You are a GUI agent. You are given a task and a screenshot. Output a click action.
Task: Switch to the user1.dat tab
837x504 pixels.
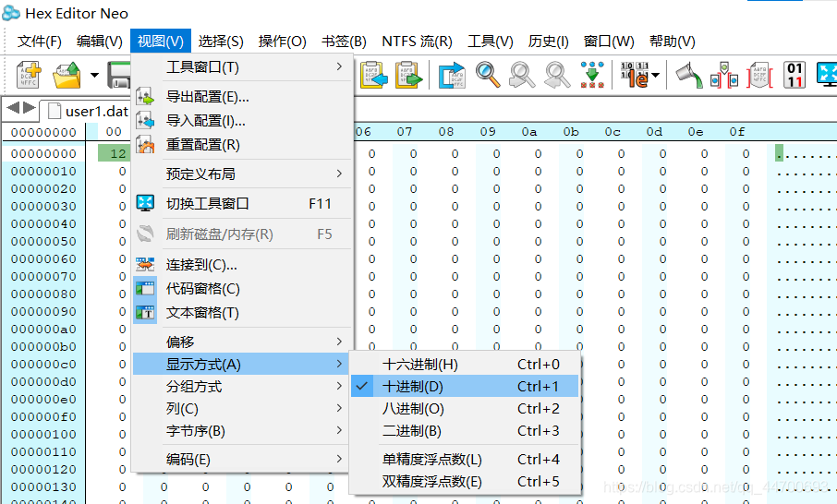point(88,111)
